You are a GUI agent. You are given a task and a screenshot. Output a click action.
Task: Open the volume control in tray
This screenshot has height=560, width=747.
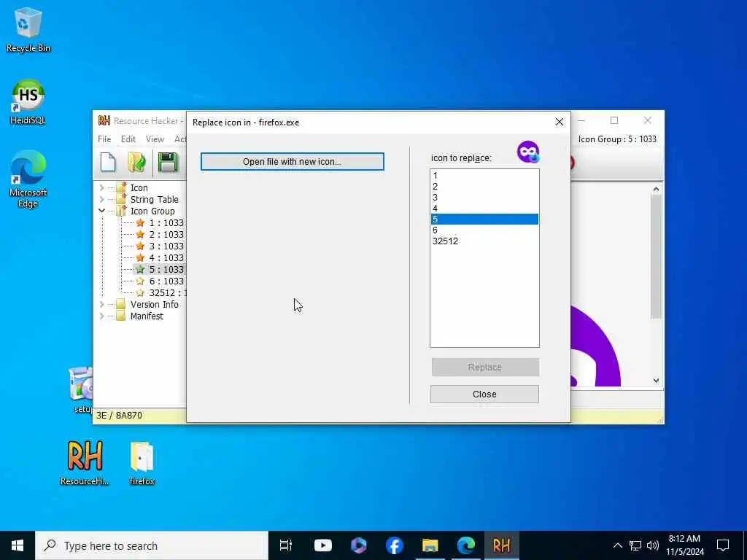click(653, 545)
